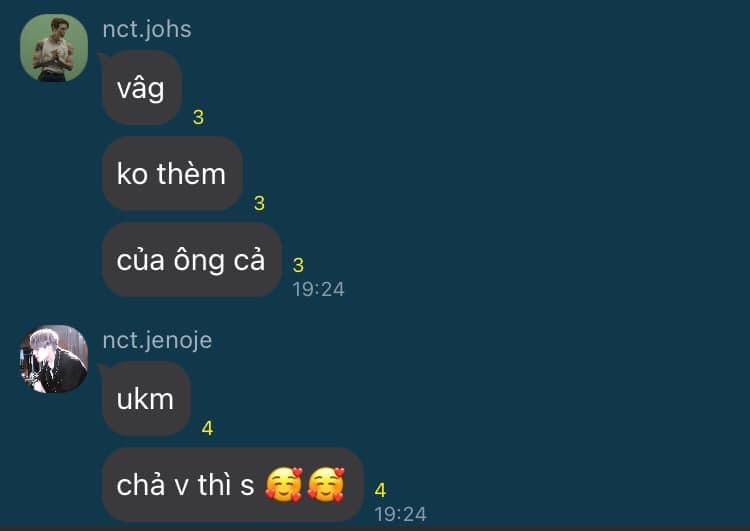
Task: Tap 19:24 timestamp beside emoji message
Action: tap(400, 514)
